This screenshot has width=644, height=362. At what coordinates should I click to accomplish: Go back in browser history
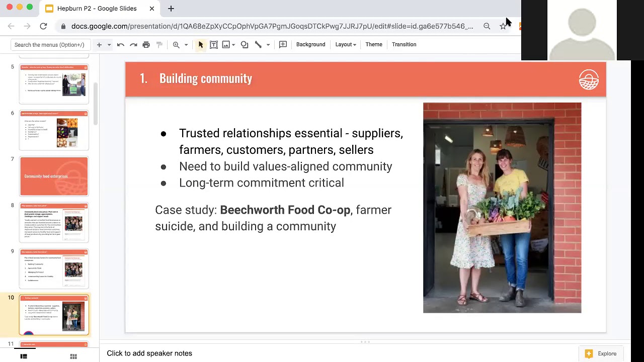click(x=11, y=26)
